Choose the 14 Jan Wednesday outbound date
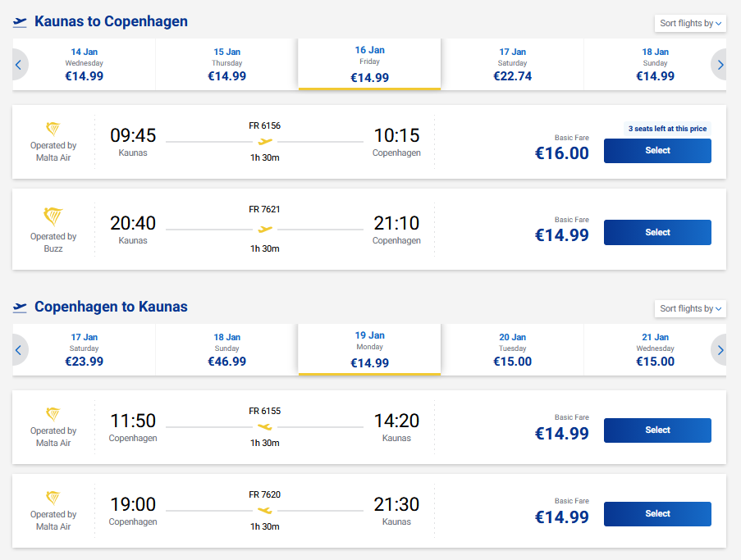The height and width of the screenshot is (560, 741). [x=85, y=64]
